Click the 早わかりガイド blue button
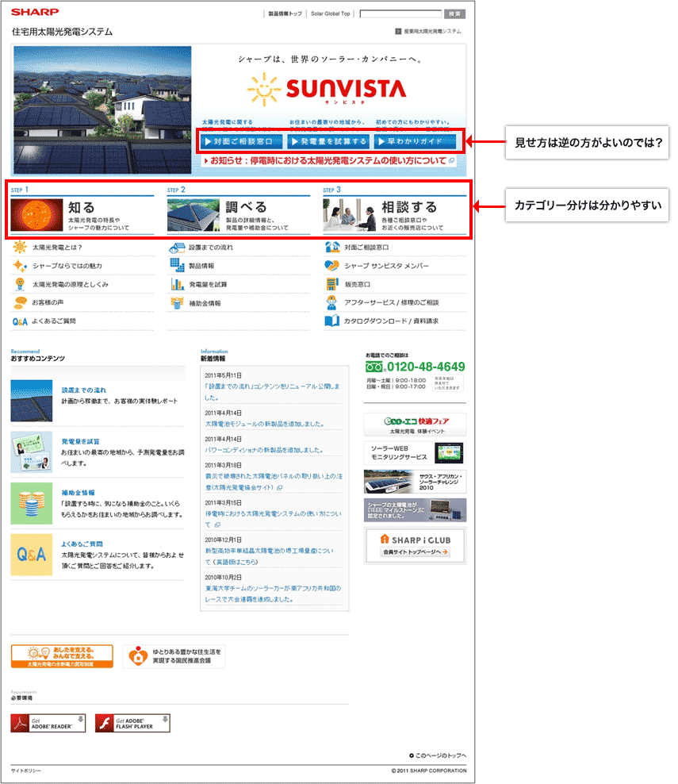Image resolution: width=678 pixels, height=784 pixels. (x=416, y=141)
